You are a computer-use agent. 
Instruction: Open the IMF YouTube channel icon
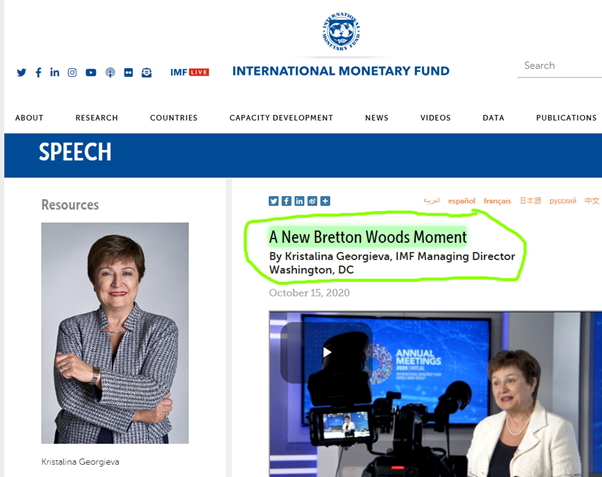pyautogui.click(x=91, y=73)
